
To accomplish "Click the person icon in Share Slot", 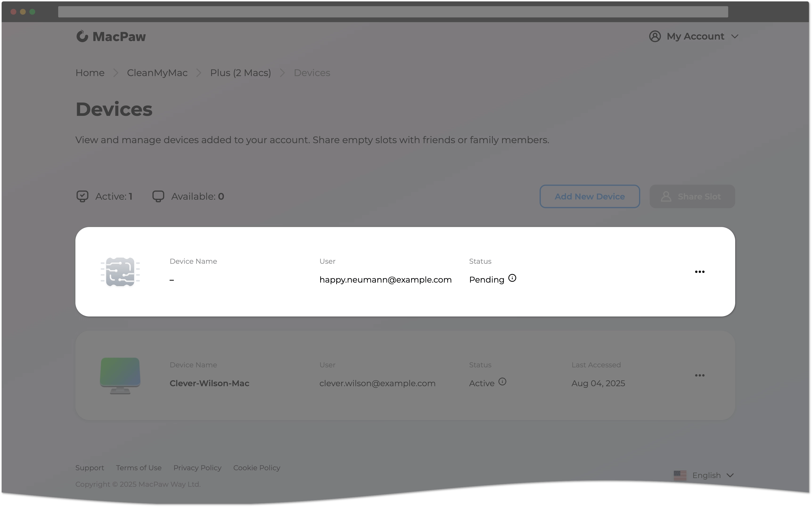I will [x=666, y=196].
